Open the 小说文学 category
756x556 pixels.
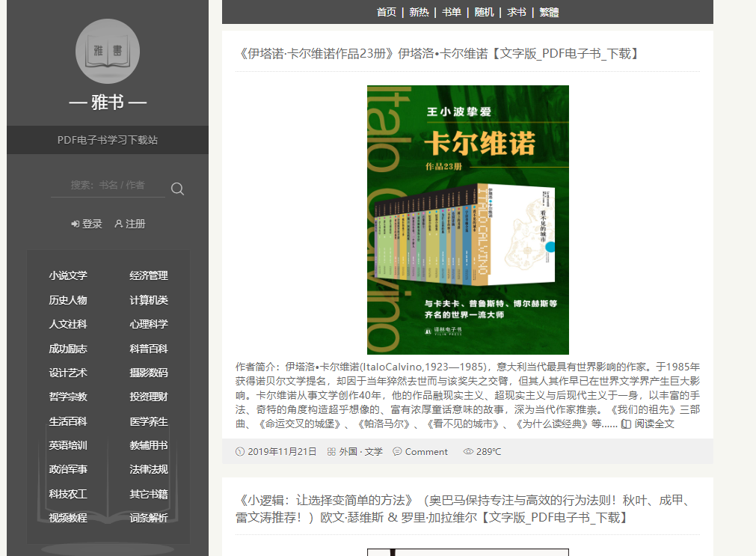[x=68, y=275]
